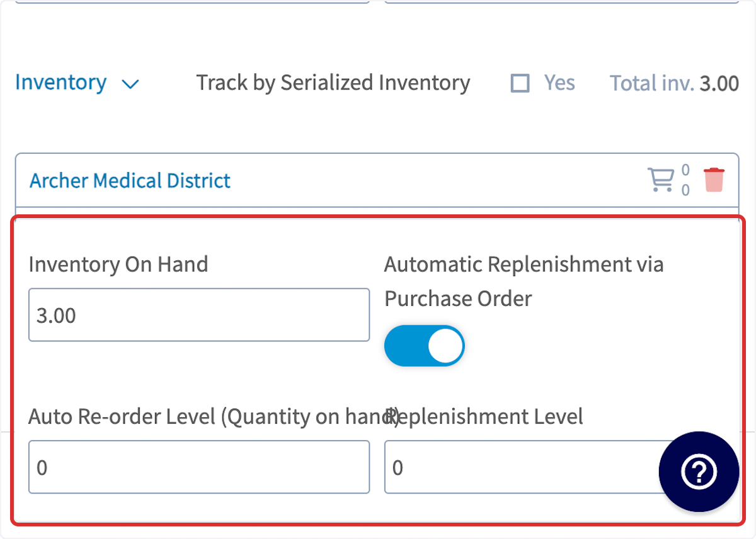Screen dimensions: 756x539
Task: Click the Track by Serialized Inventory label
Action: coord(333,83)
